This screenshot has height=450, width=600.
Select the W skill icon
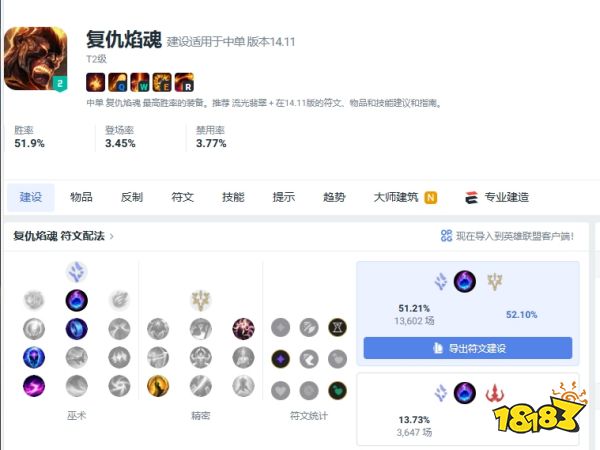(x=140, y=82)
